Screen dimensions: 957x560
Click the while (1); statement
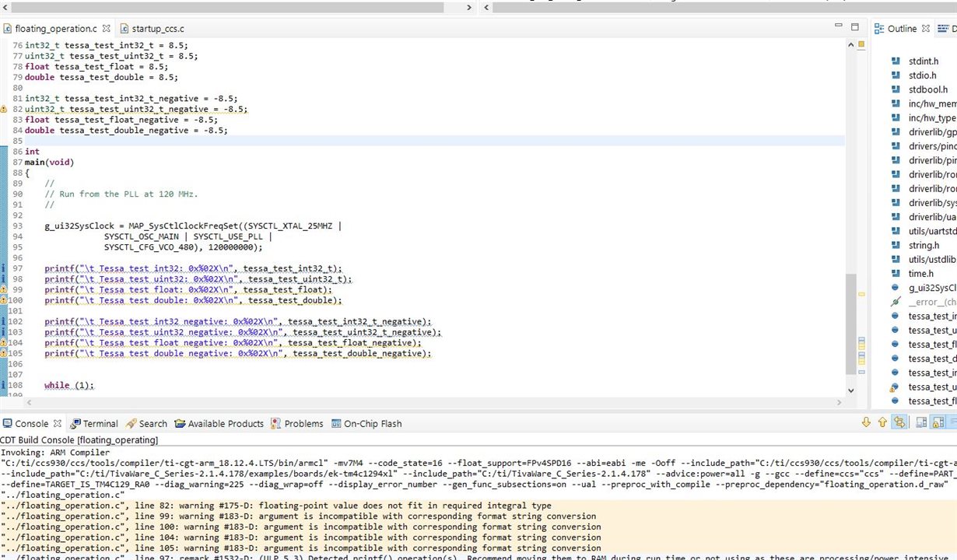(x=68, y=385)
